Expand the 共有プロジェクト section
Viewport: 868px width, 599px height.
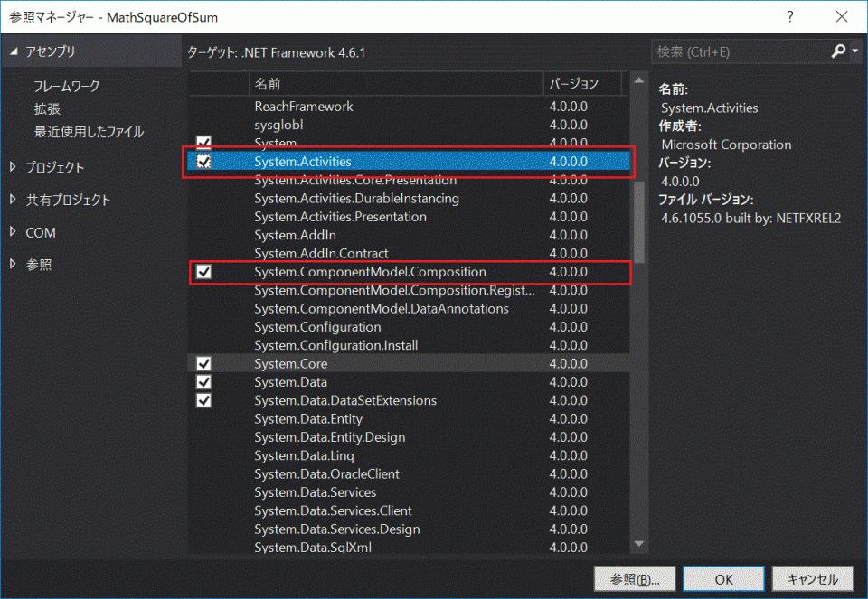click(x=13, y=199)
